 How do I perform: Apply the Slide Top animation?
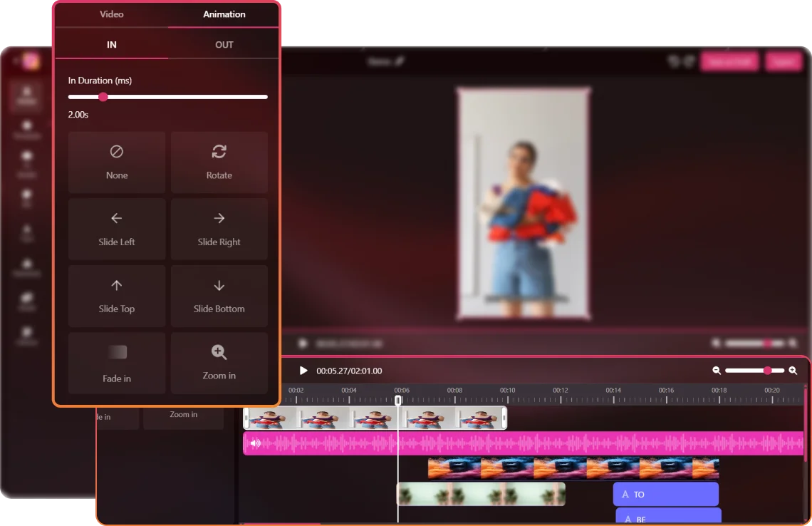pos(117,296)
